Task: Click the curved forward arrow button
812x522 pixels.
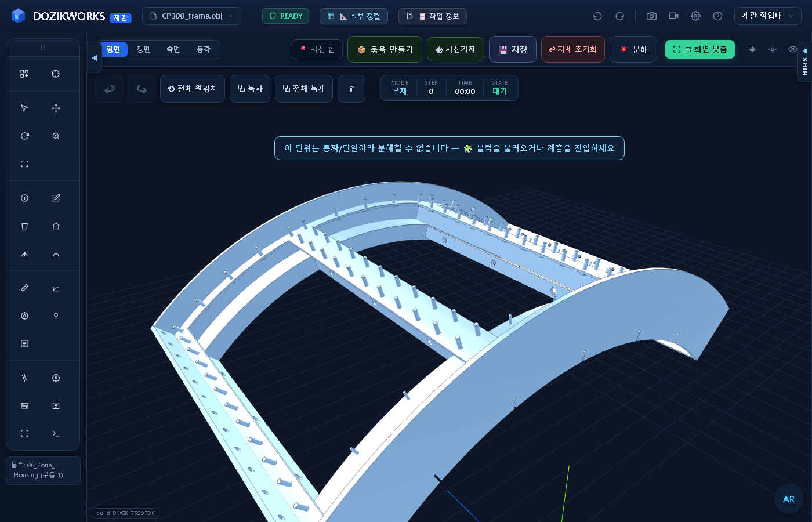Action: tap(142, 89)
